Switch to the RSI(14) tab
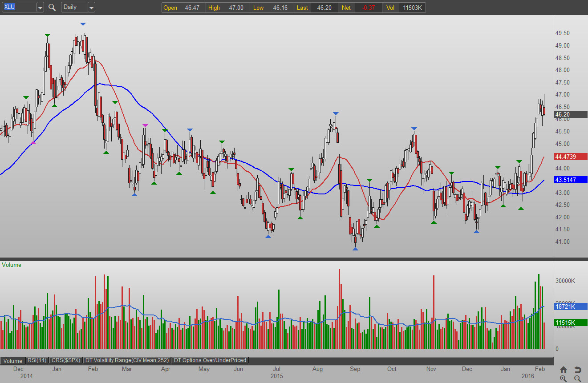This screenshot has height=383, width=588. [36, 360]
